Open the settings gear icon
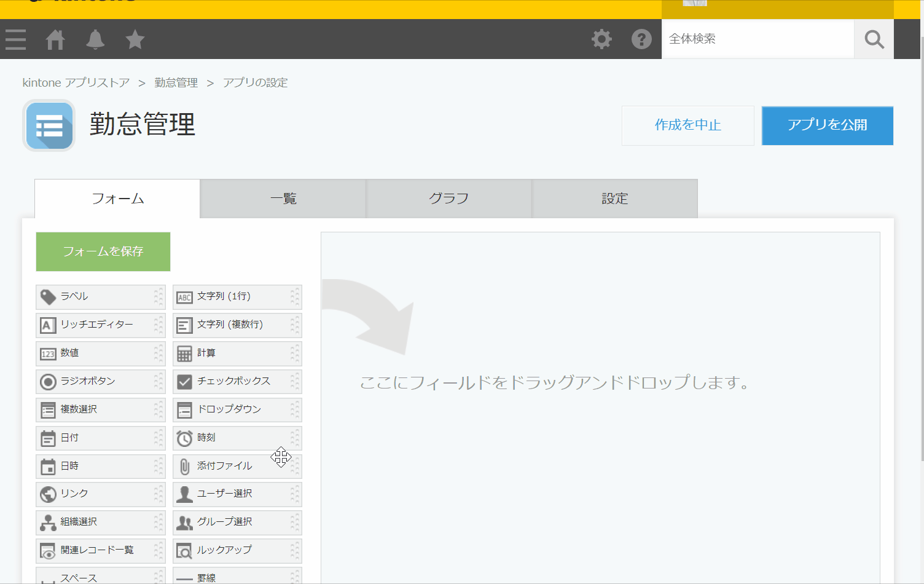This screenshot has height=584, width=924. [x=601, y=39]
